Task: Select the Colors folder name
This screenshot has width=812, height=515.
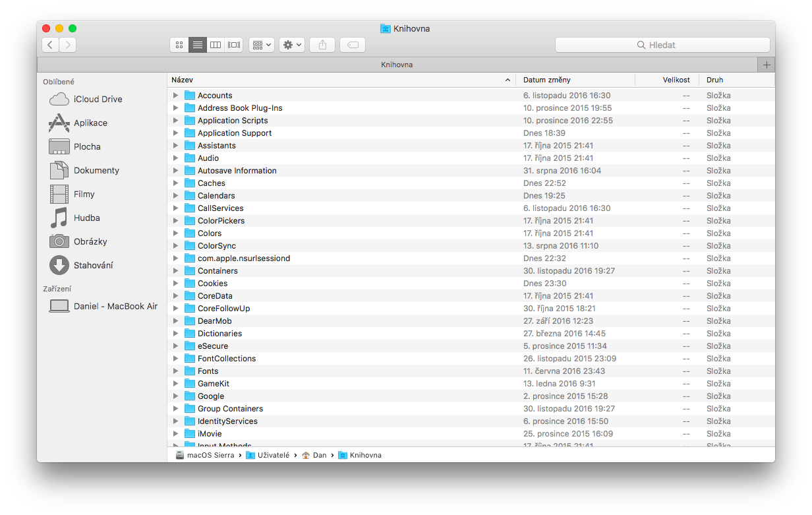Action: (x=210, y=233)
